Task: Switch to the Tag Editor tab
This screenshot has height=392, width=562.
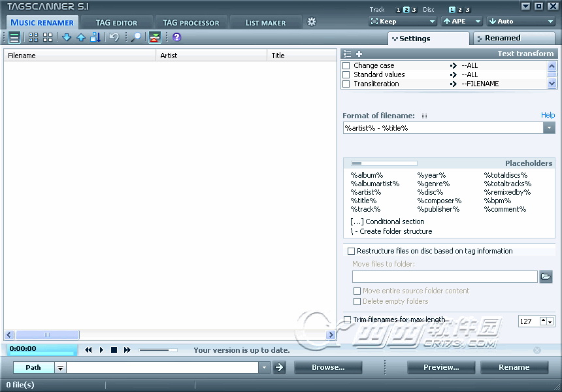Action: [116, 23]
